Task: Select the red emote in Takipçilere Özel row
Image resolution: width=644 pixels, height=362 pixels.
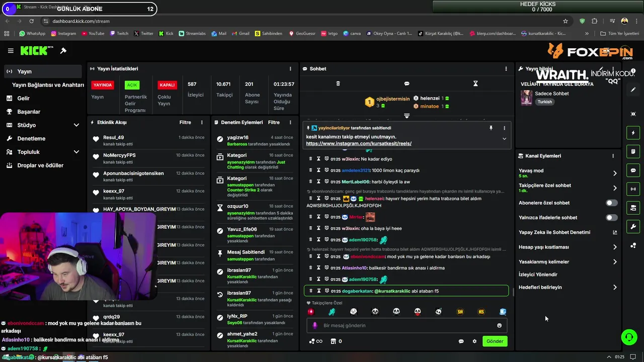Action: pos(310,312)
